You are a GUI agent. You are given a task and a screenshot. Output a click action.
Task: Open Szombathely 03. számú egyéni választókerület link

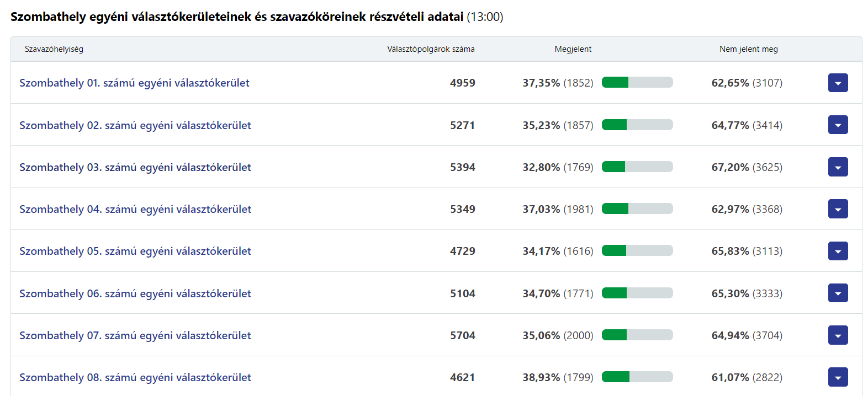click(135, 167)
